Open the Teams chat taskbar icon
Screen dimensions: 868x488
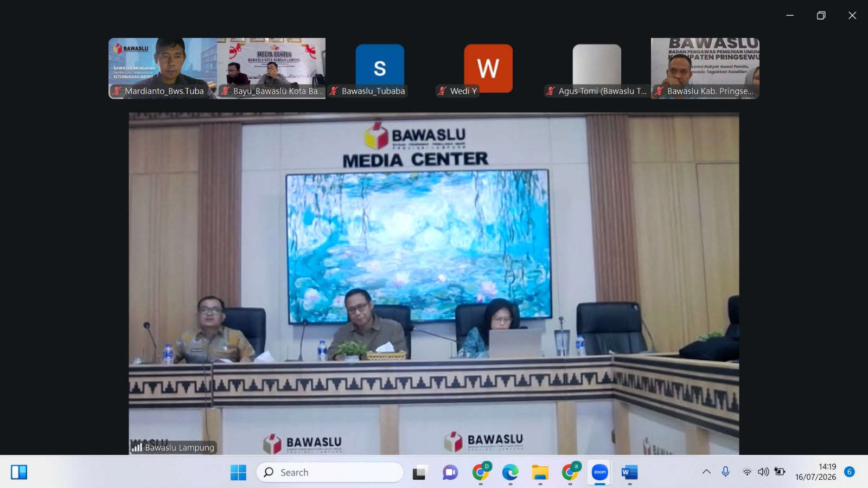[450, 472]
